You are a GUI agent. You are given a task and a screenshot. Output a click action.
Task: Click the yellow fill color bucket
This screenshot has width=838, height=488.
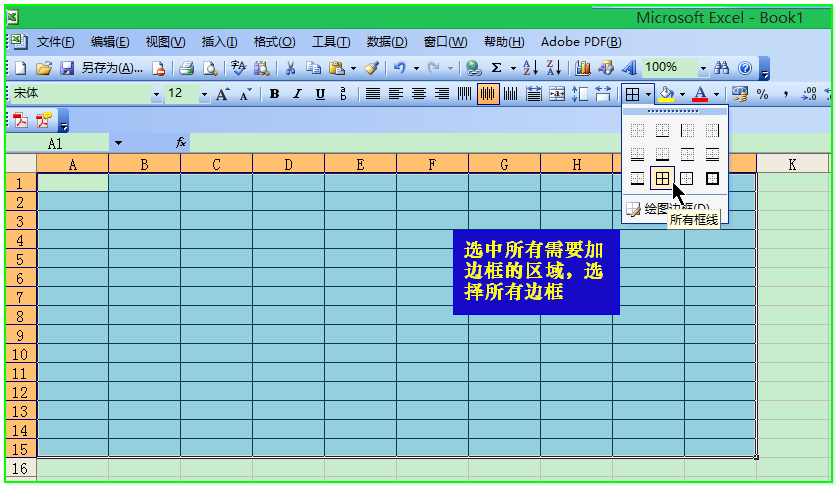click(667, 94)
